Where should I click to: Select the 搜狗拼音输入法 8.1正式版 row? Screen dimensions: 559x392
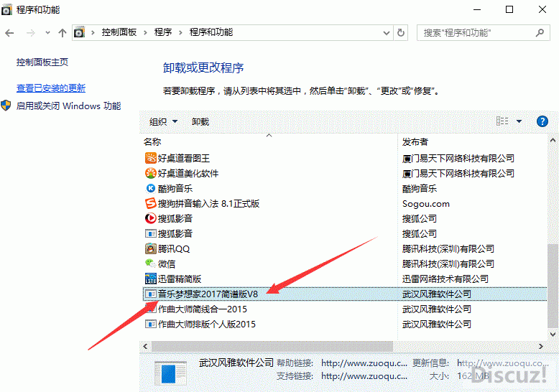[x=344, y=203]
